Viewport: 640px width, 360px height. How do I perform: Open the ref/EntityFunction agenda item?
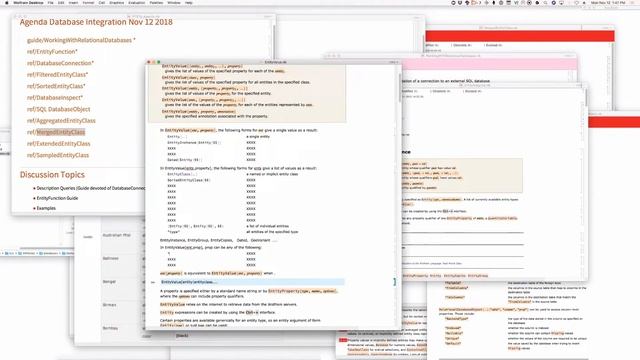[52, 51]
